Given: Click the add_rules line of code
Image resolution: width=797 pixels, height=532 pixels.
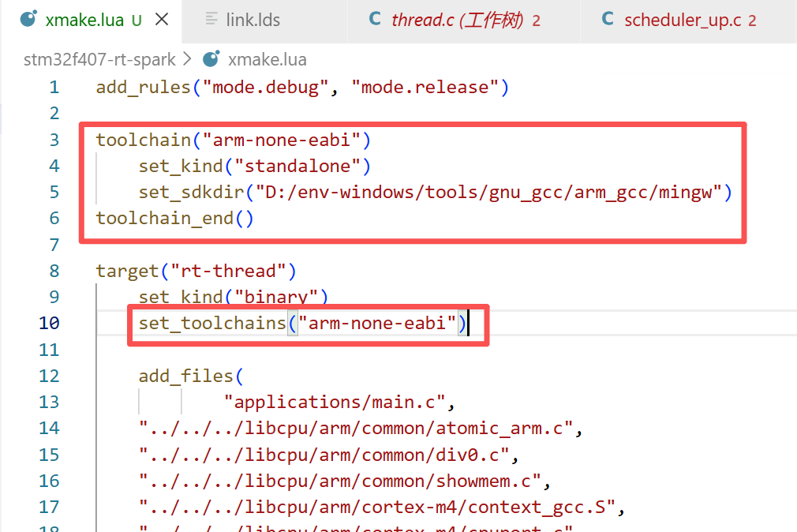Looking at the screenshot, I should point(302,88).
